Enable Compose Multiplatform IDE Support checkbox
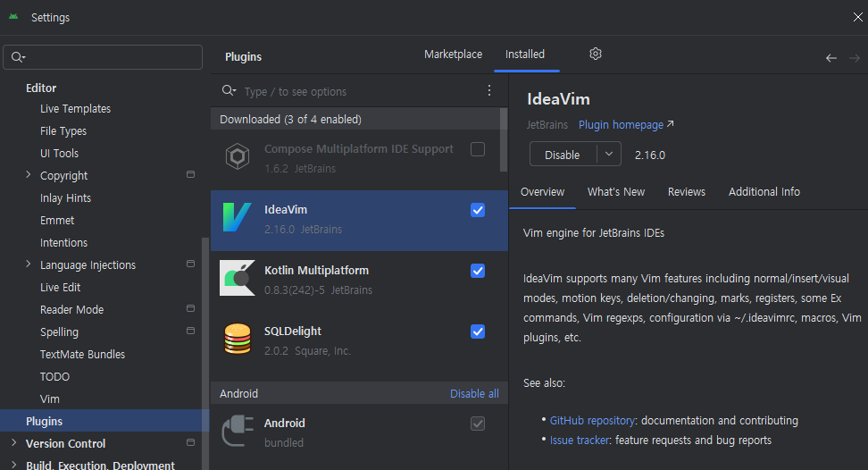The image size is (868, 470). pyautogui.click(x=478, y=149)
